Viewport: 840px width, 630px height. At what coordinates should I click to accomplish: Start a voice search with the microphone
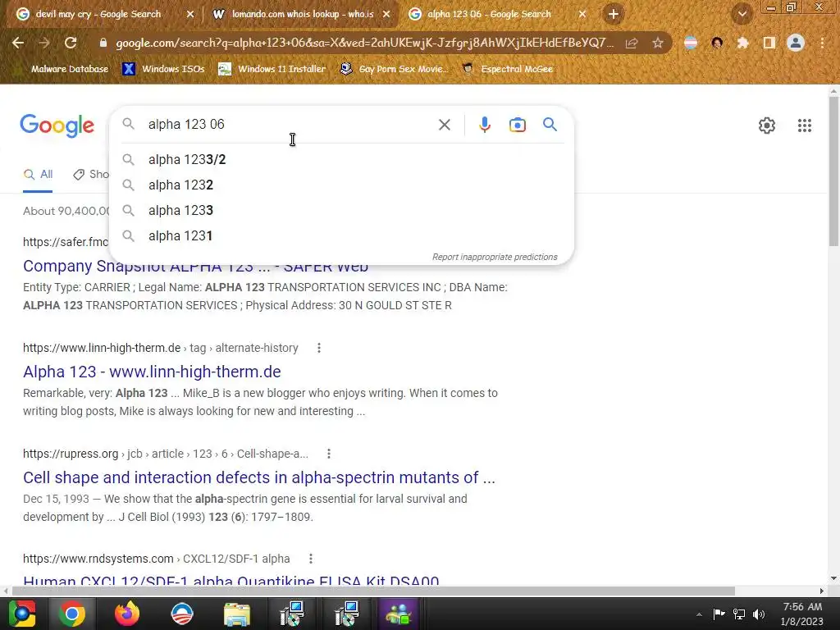tap(484, 125)
